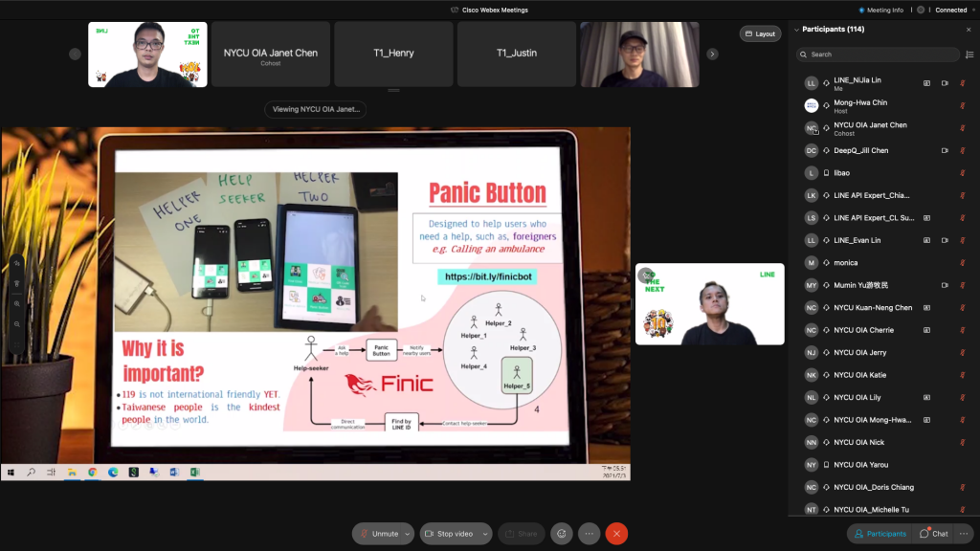Image resolution: width=980 pixels, height=551 pixels.
Task: Open the audio options arrow beside Unmute
Action: pyautogui.click(x=407, y=534)
